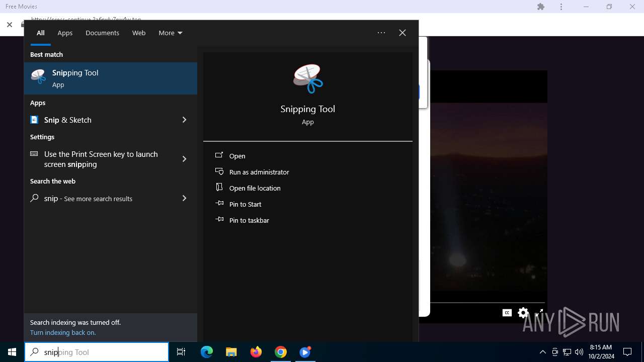Stop loading the browser page
This screenshot has height=362, width=644.
[10, 24]
